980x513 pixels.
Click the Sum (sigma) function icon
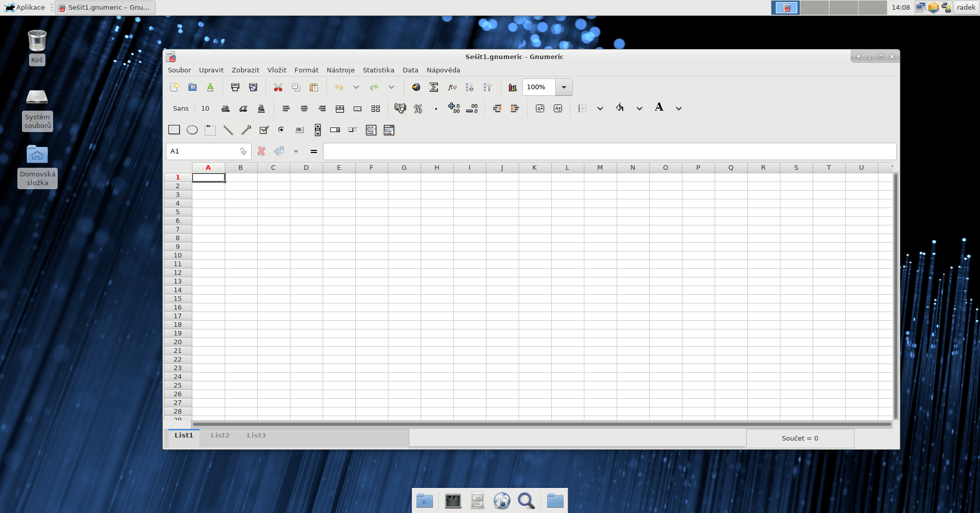coord(434,87)
